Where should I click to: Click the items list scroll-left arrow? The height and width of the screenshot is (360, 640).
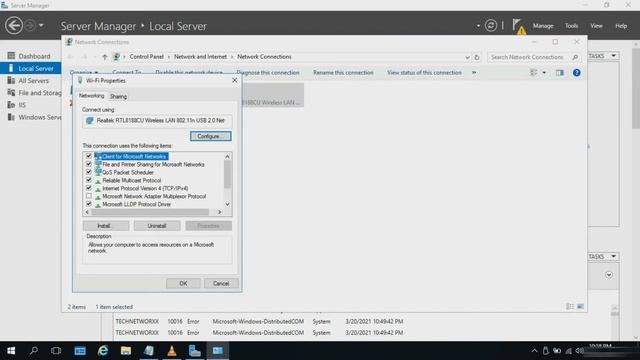87,212
